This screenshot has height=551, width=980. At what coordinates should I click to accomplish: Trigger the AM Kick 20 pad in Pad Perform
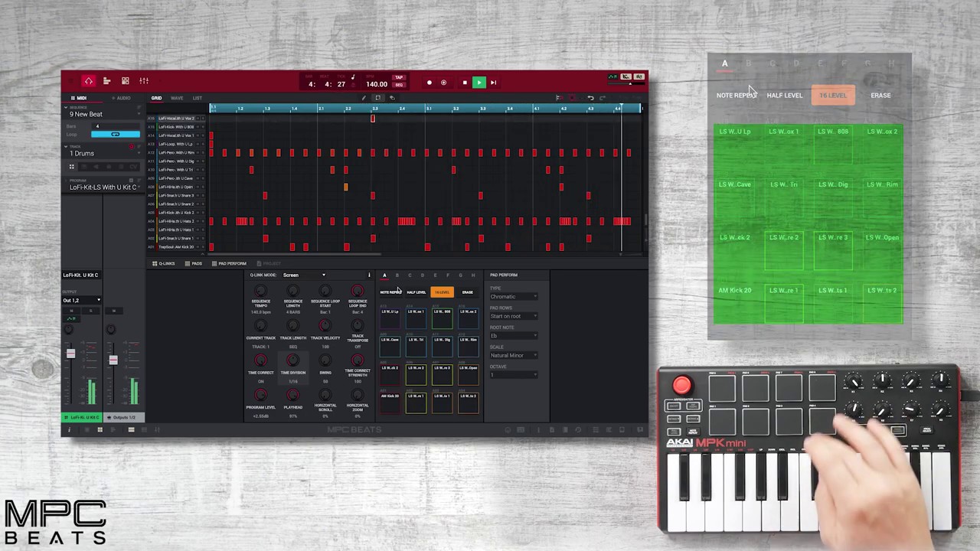(x=390, y=403)
